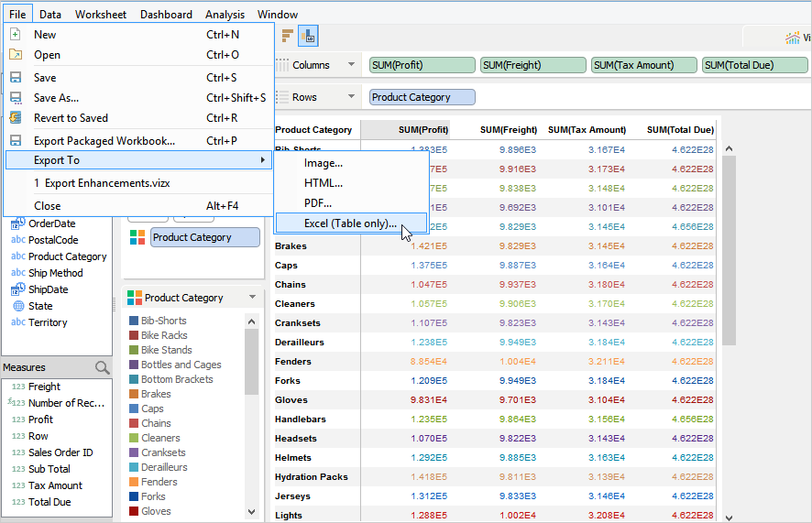Click the Revert to Saved menu icon
Image resolution: width=812 pixels, height=523 pixels.
tap(16, 118)
